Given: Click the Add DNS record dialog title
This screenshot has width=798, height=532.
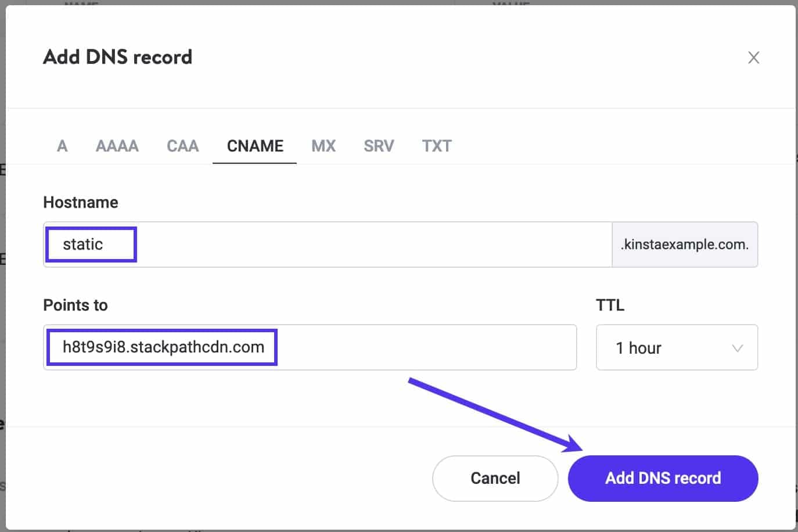Looking at the screenshot, I should coord(117,57).
